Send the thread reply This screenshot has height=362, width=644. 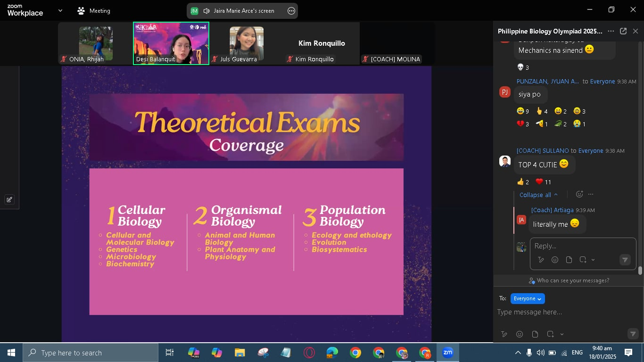(x=625, y=260)
